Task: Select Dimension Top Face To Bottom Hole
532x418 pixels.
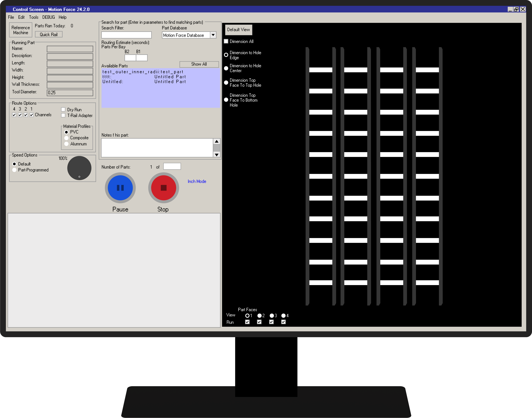Action: (x=226, y=100)
